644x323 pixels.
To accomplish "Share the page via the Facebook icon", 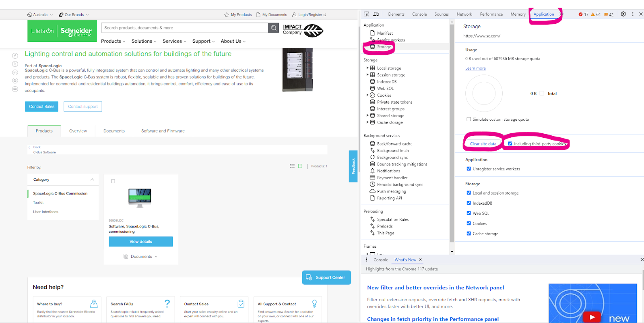I will (x=15, y=56).
